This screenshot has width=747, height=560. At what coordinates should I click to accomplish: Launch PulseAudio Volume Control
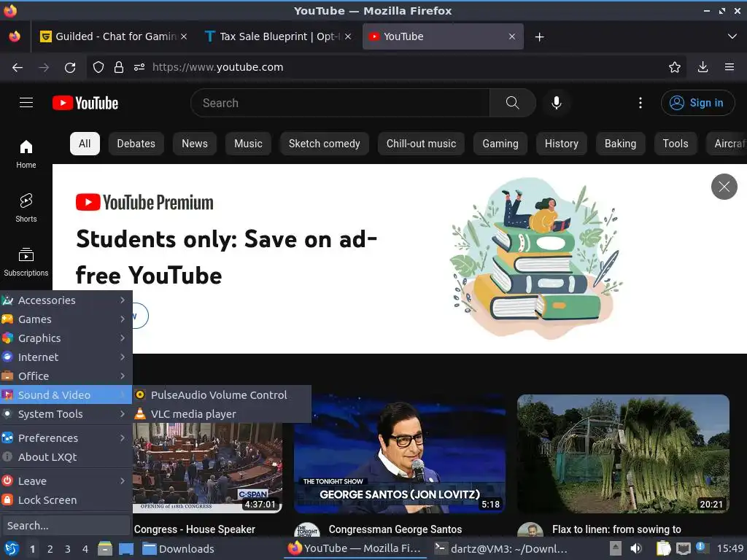click(x=222, y=394)
